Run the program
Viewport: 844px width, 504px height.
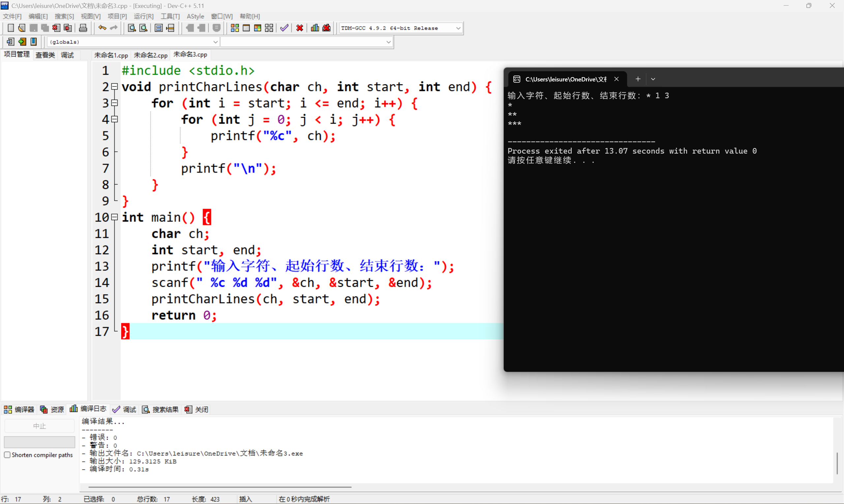[x=246, y=28]
